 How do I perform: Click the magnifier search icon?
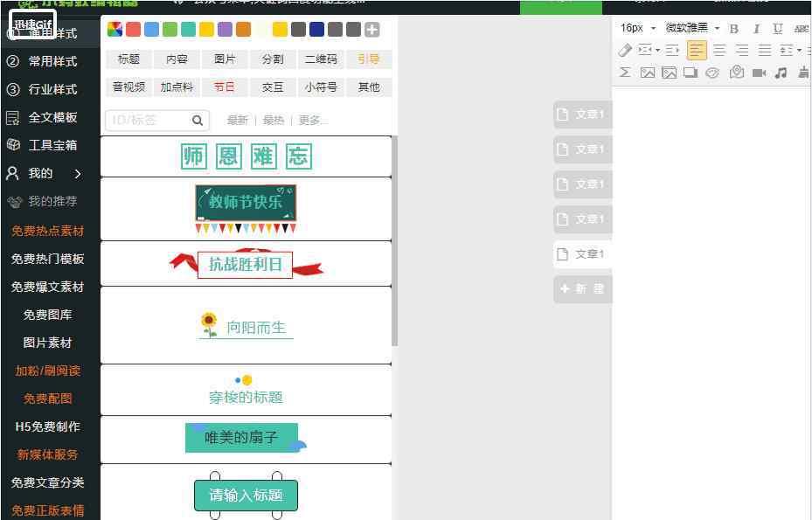[198, 120]
